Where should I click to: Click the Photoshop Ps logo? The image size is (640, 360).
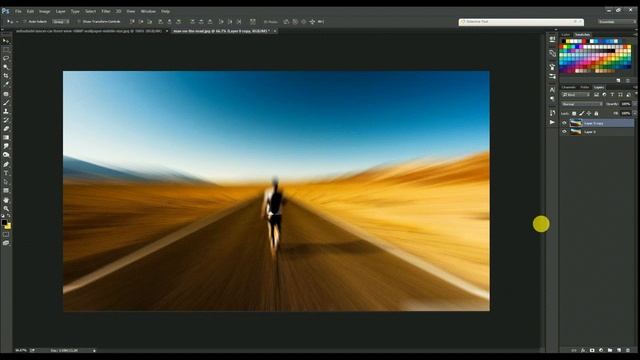5,11
